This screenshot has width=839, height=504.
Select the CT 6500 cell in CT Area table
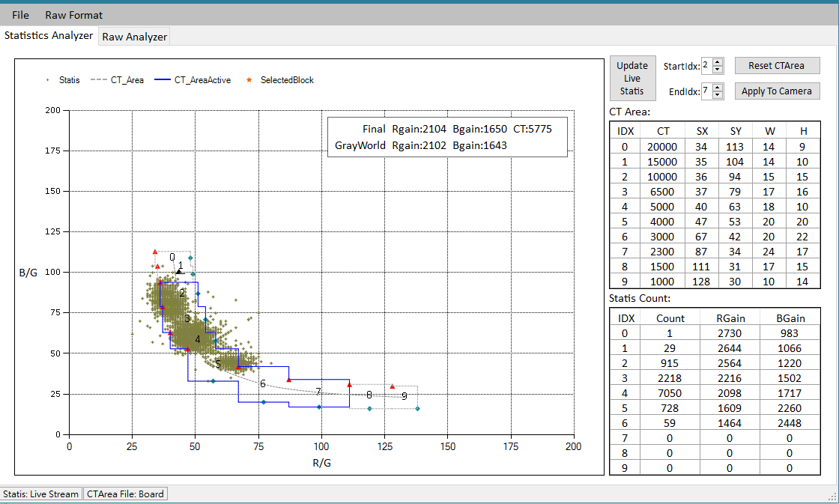[663, 192]
